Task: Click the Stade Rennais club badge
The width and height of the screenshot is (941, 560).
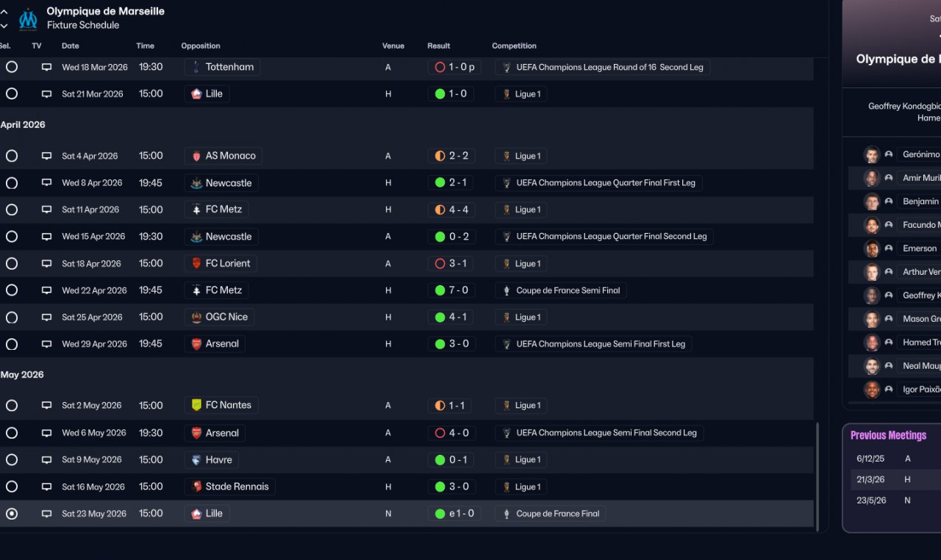Action: (196, 487)
